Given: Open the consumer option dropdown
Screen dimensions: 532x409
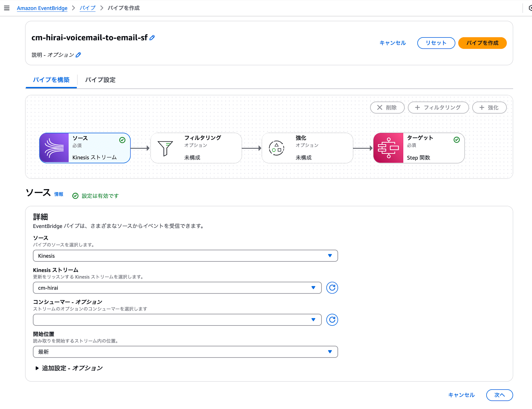Looking at the screenshot, I should 177,320.
